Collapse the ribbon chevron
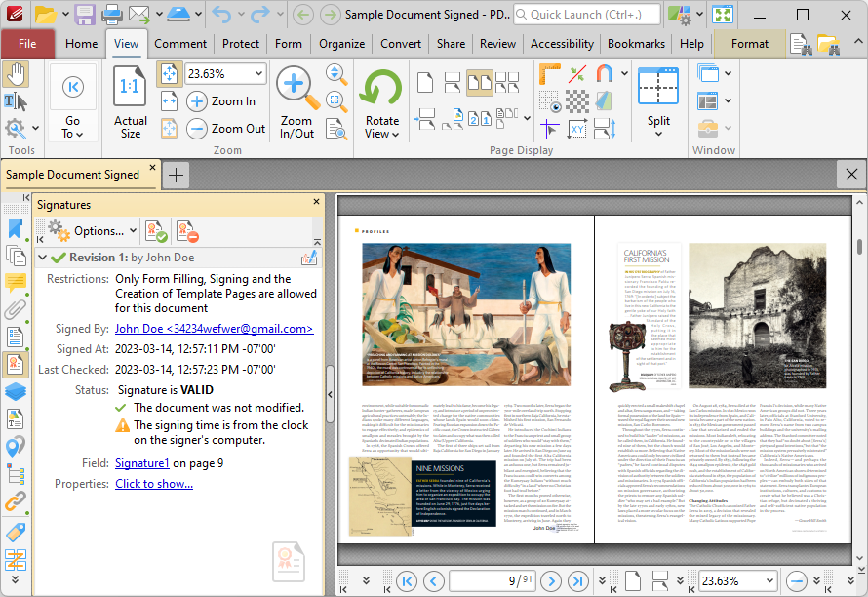Image resolution: width=868 pixels, height=597 pixels. point(857,42)
